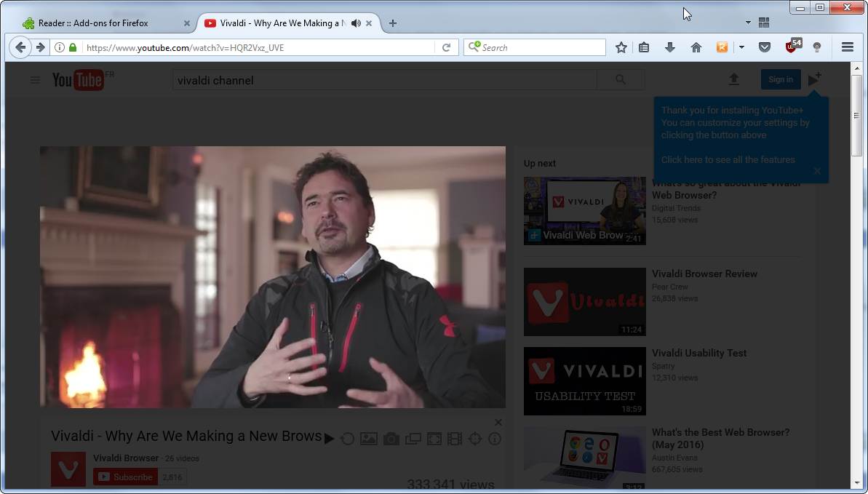The width and height of the screenshot is (868, 494).
Task: Go forward with the forward arrow
Action: pos(41,47)
